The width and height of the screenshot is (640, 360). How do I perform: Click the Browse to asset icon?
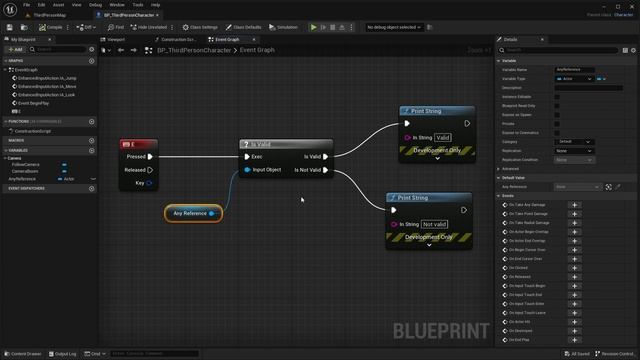24,27
